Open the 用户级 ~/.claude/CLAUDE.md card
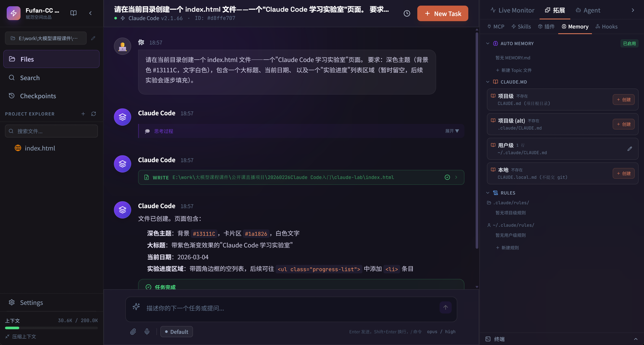Image resolution: width=644 pixels, height=345 pixels. click(x=563, y=149)
